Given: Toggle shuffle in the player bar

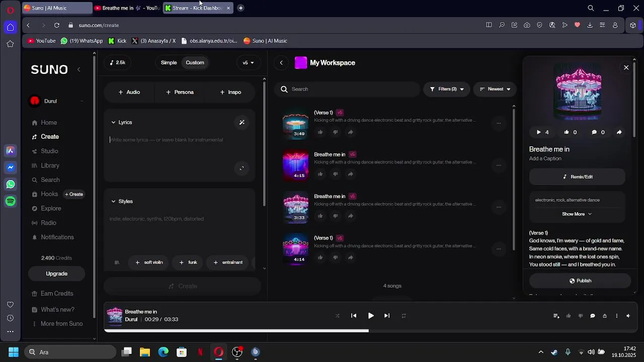Looking at the screenshot, I should (338, 316).
